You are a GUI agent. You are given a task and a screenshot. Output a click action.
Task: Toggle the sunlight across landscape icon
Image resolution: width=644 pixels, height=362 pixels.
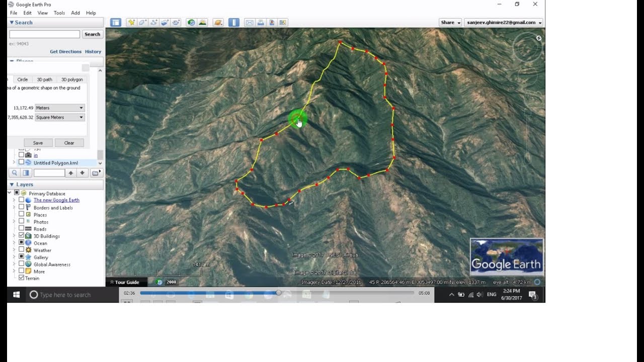(202, 23)
